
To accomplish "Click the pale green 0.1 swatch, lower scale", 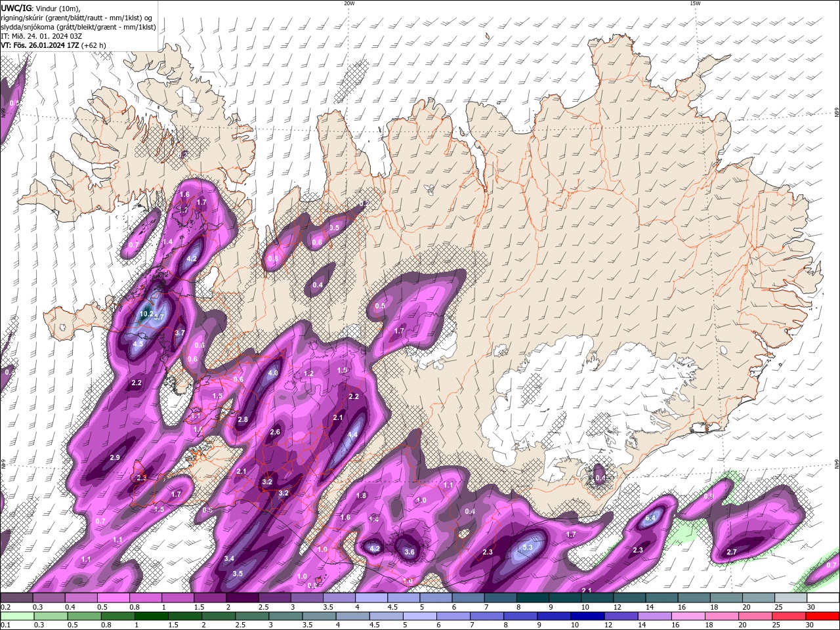I will pos(17,616).
